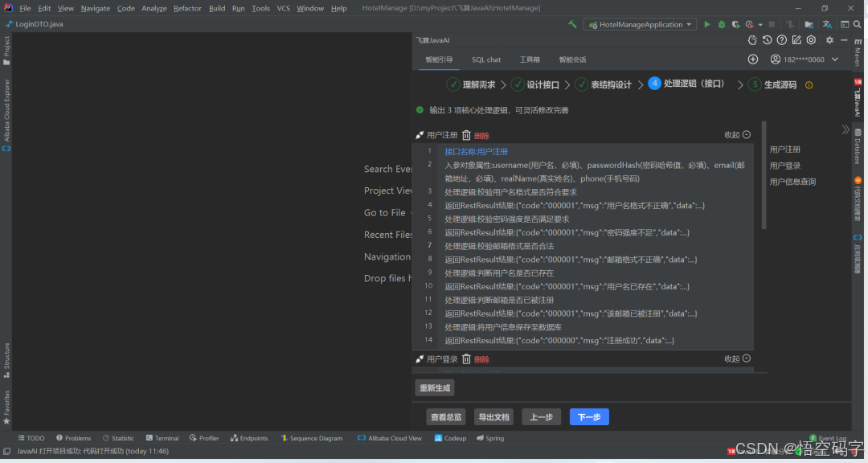The image size is (868, 463).
Task: Click the gray stop square icon
Action: 772,24
